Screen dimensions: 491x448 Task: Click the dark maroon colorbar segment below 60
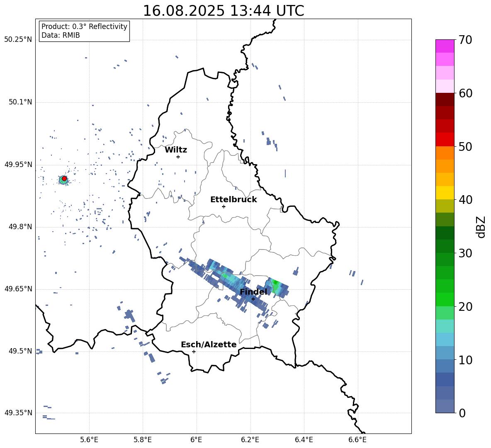pos(445,99)
